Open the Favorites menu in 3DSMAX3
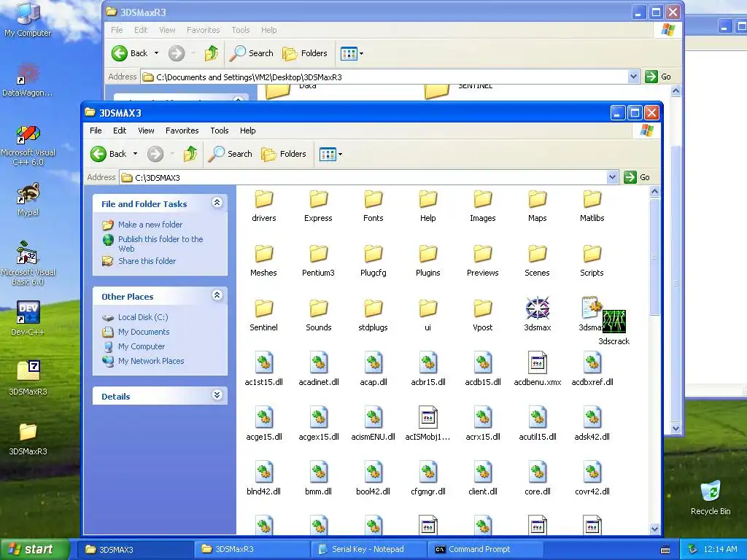The width and height of the screenshot is (747, 560). tap(182, 131)
